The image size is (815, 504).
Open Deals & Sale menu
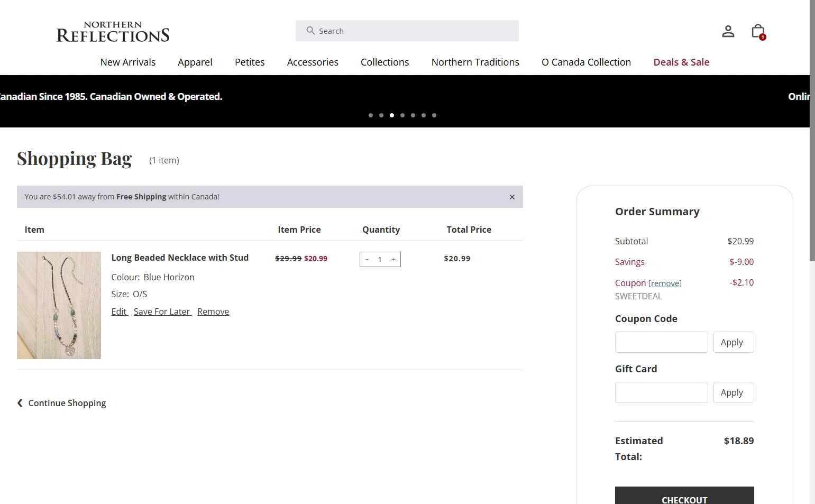click(x=681, y=62)
